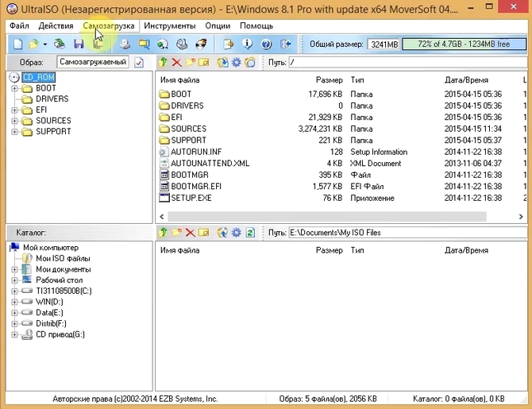Click the Open file folder icon
The image size is (532, 409).
[34, 44]
